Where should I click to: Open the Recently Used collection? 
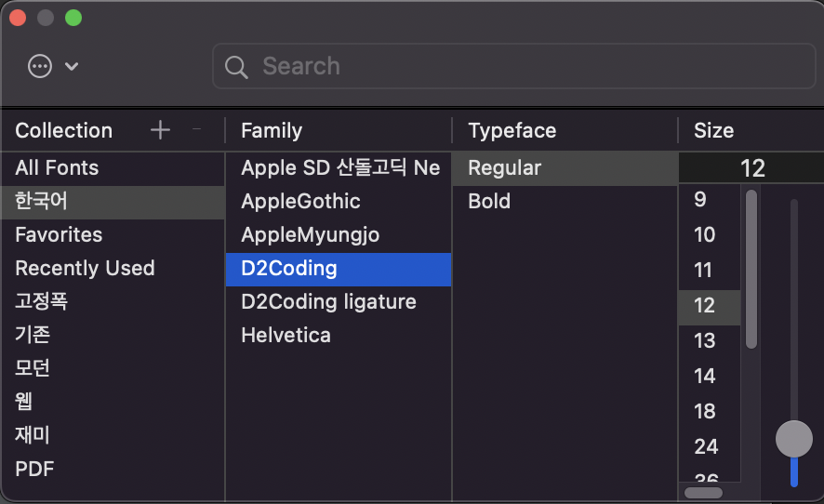(x=113, y=269)
